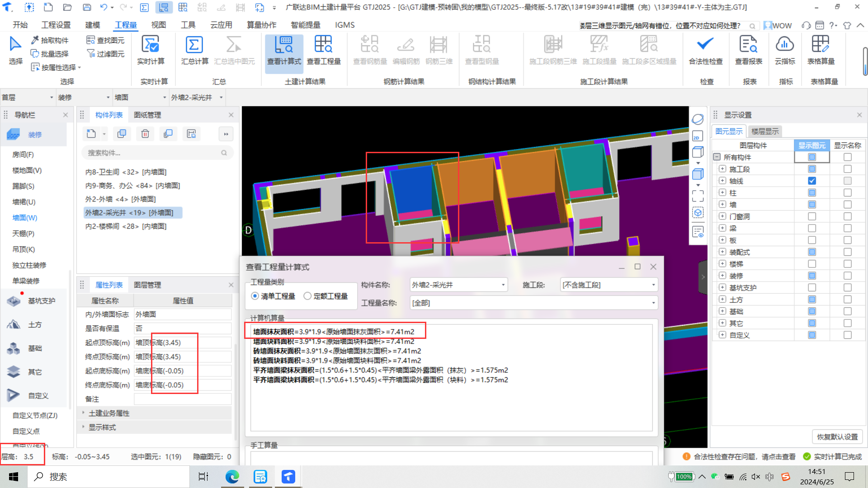Click 搜索构件 search field
Image resolution: width=868 pixels, height=488 pixels.
coord(157,153)
